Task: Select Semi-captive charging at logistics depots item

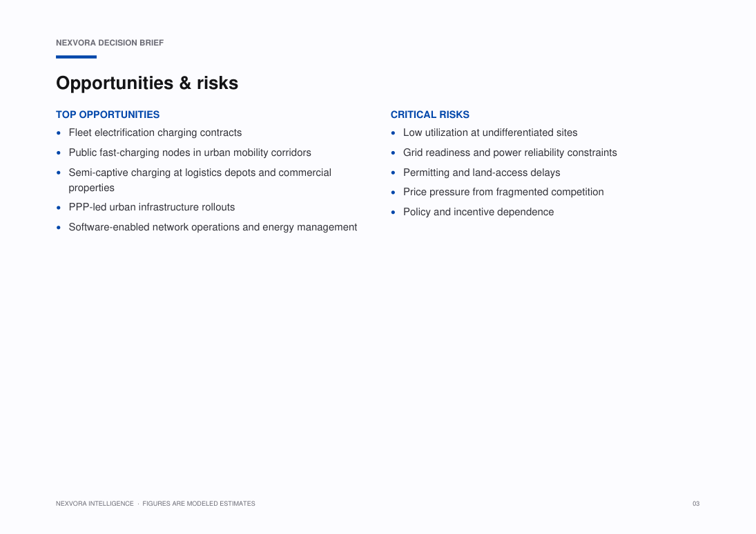Action: pos(200,180)
